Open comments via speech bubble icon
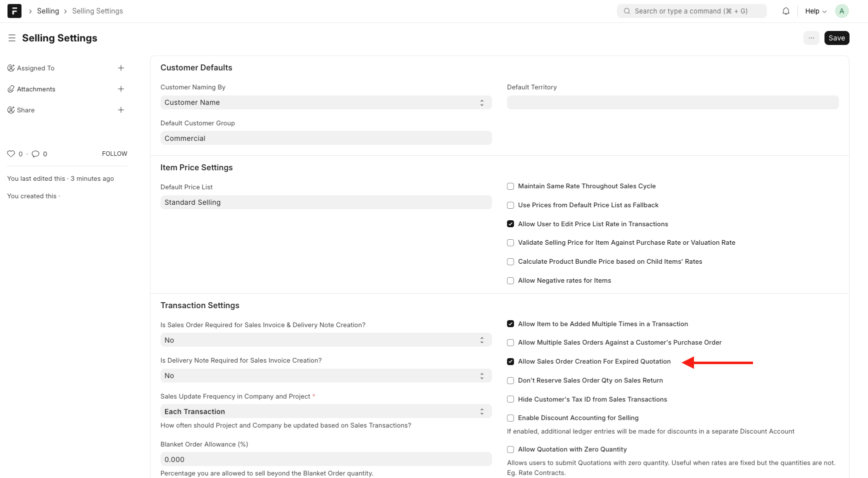Screen dimensions: 868x478 coord(35,154)
